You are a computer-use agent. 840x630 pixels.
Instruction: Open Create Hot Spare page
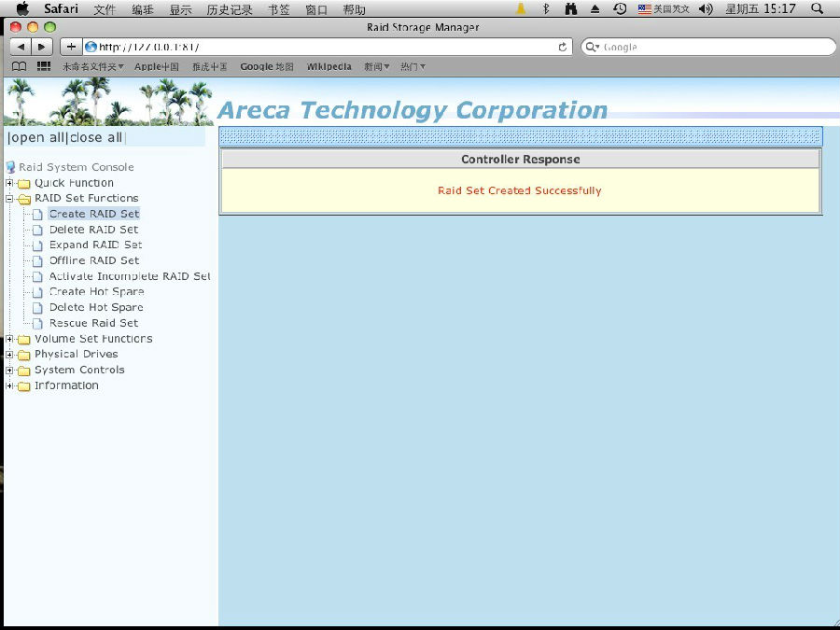pyautogui.click(x=96, y=292)
